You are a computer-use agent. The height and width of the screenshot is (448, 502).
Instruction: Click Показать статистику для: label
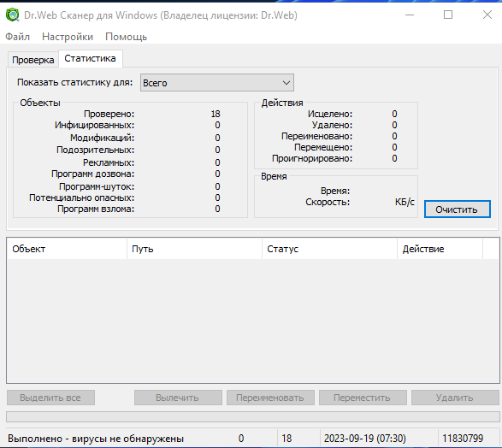tap(75, 83)
